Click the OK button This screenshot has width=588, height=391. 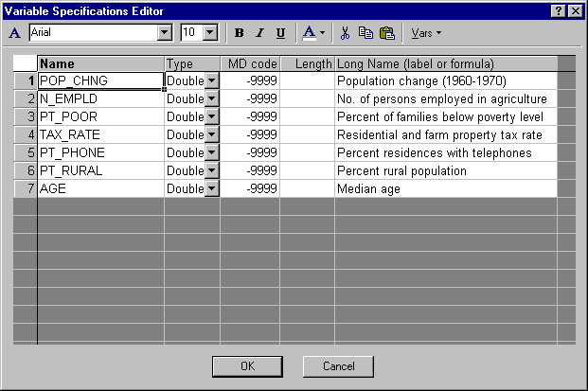click(x=247, y=366)
